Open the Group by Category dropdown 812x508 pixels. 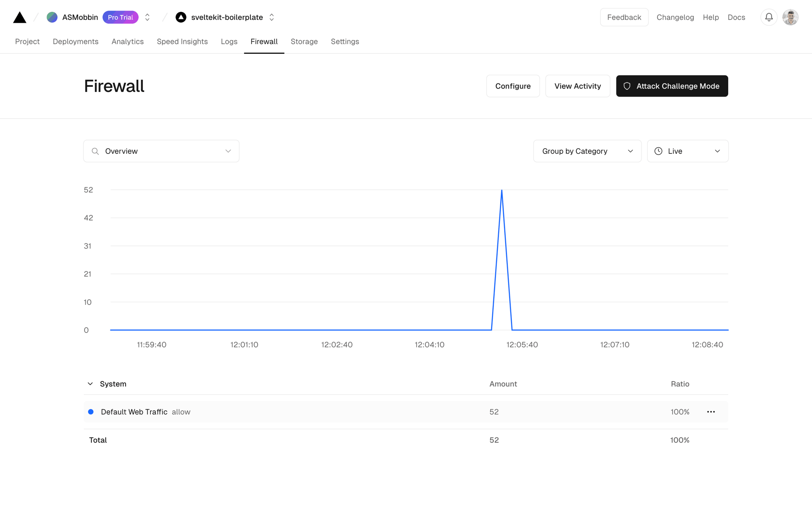click(587, 151)
